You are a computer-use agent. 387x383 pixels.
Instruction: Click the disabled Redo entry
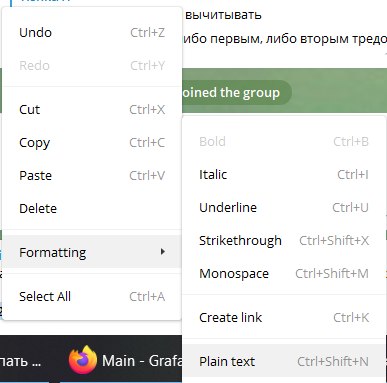point(92,65)
